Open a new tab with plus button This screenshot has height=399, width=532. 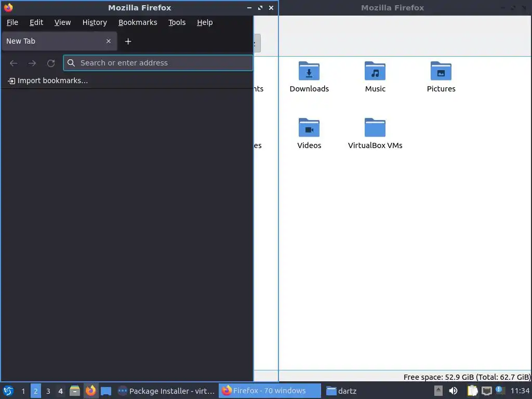coord(128,42)
